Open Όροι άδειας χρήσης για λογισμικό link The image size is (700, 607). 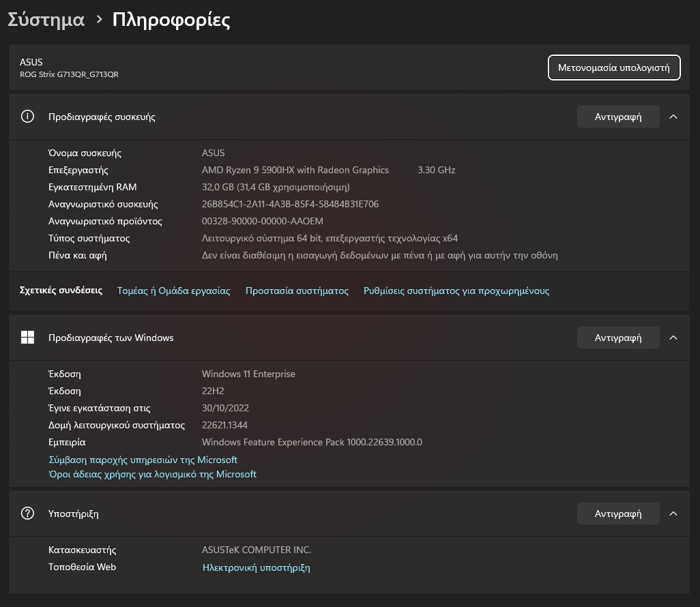152,474
